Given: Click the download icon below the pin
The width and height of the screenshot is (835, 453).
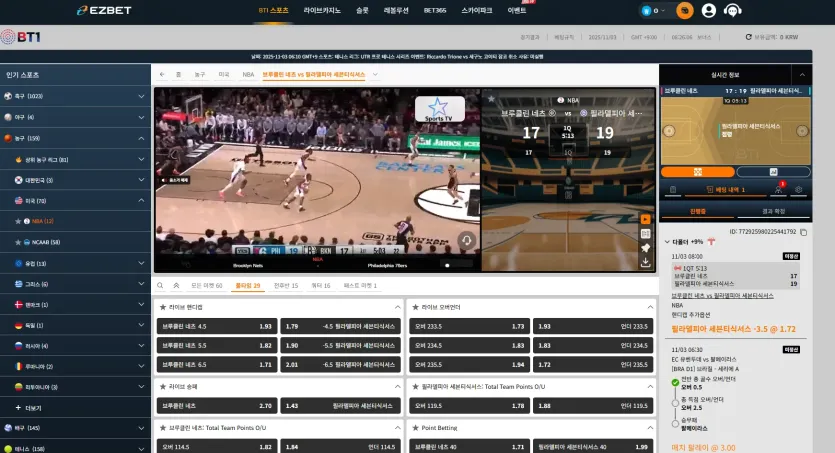Looking at the screenshot, I should (x=645, y=262).
